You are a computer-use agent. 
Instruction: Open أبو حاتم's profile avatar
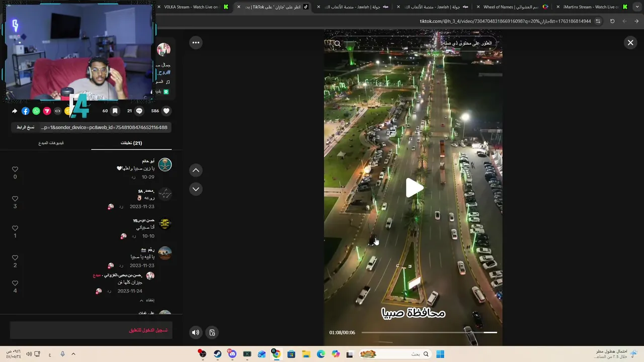tap(165, 164)
